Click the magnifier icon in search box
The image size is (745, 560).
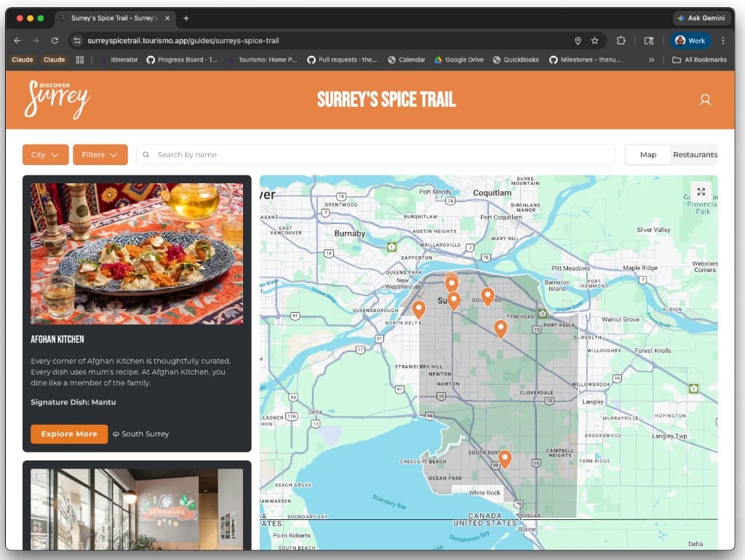(146, 155)
